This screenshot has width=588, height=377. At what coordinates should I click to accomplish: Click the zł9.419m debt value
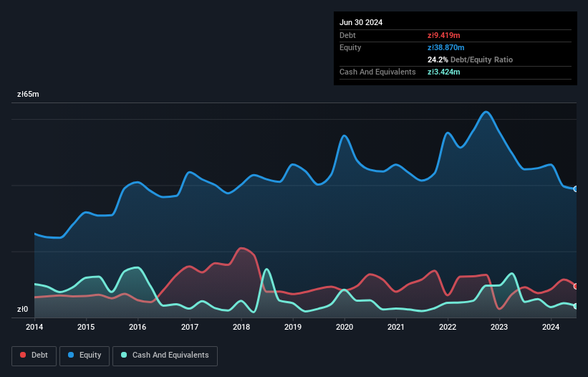[443, 35]
